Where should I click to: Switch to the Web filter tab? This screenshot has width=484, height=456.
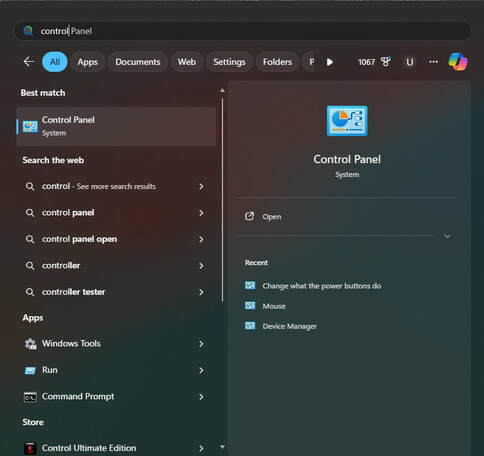click(x=187, y=62)
